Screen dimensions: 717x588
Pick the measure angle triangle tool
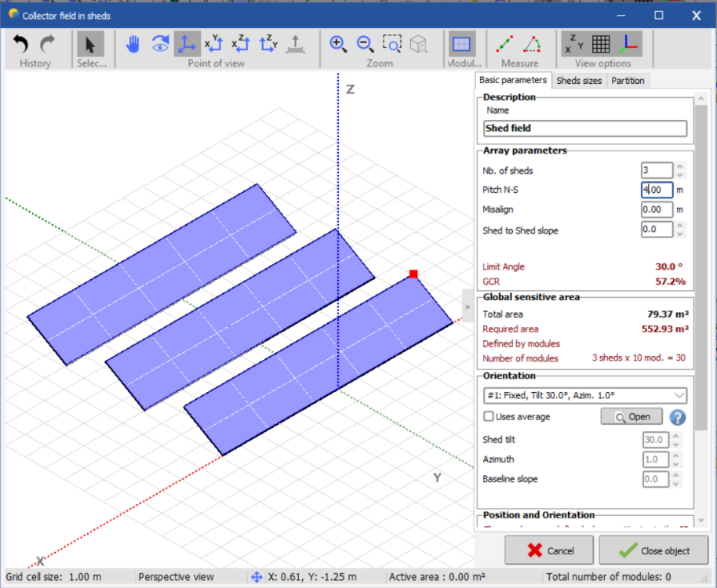click(x=532, y=45)
